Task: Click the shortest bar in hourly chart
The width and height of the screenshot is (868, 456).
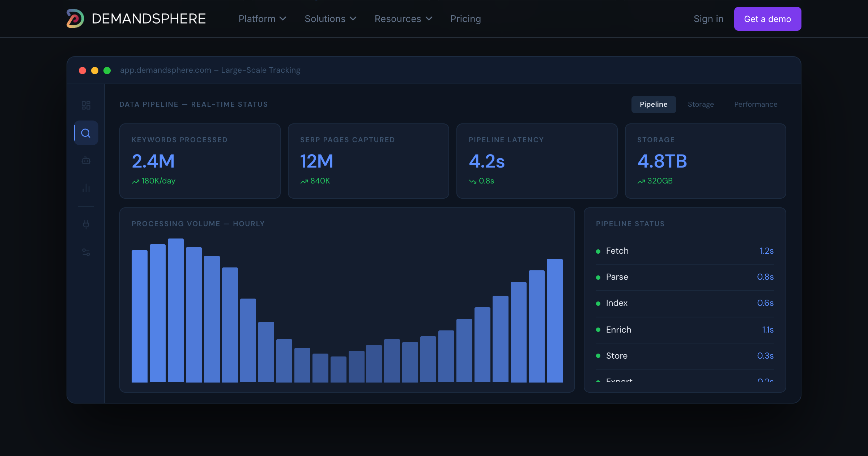Action: pos(339,370)
